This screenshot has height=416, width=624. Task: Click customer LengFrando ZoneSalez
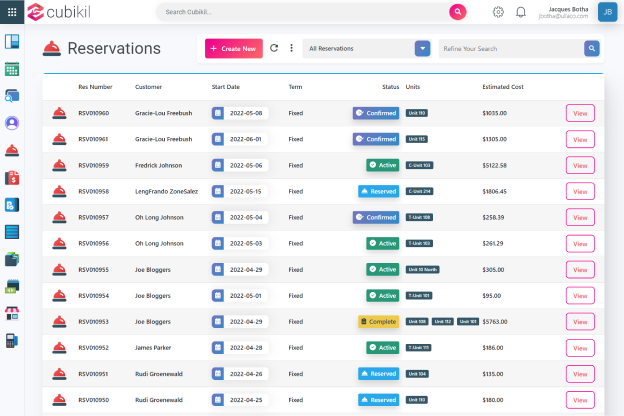point(166,191)
